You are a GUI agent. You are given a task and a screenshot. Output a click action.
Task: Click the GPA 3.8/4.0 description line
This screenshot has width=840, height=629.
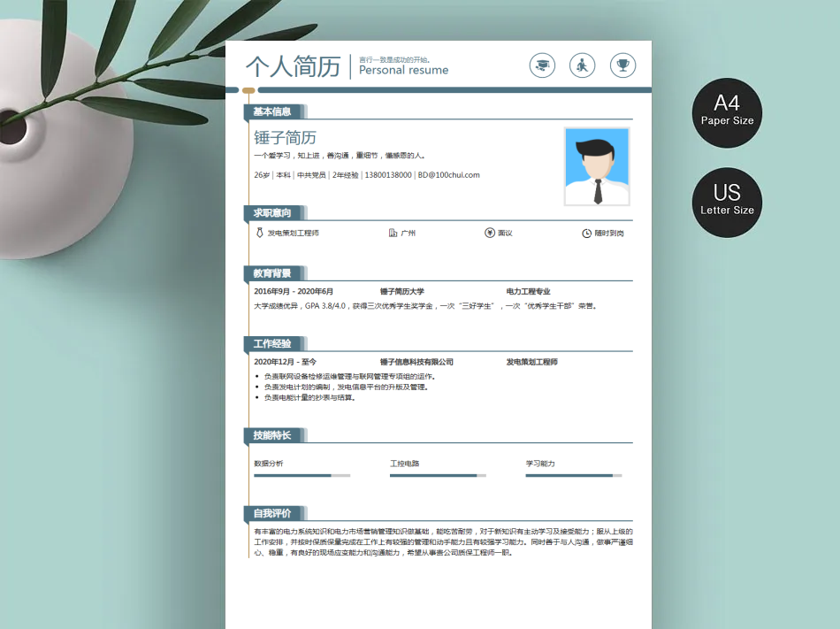pos(425,306)
